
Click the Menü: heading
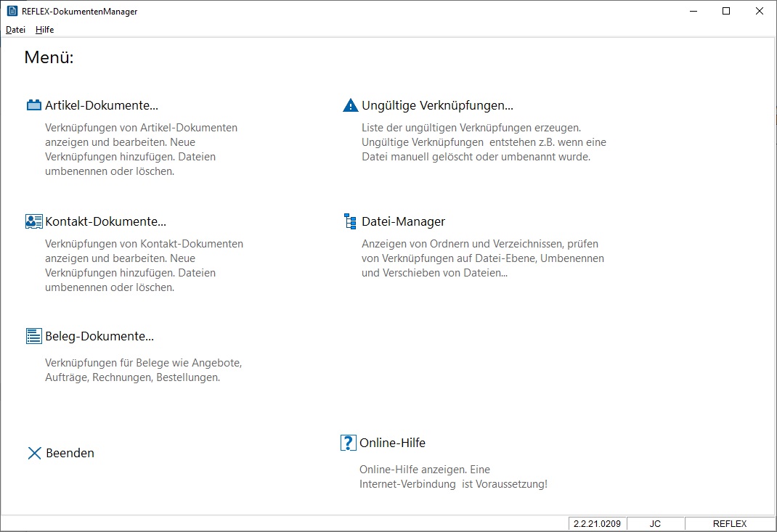click(x=49, y=57)
